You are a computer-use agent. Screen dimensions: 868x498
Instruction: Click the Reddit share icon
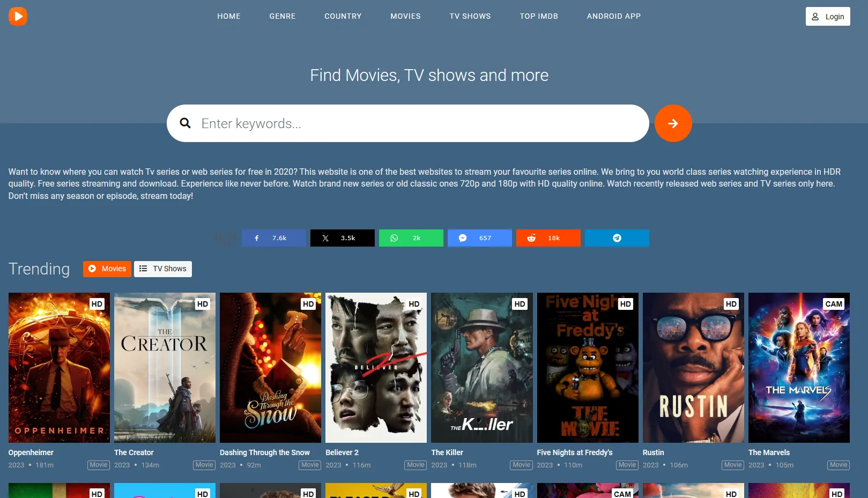click(531, 237)
